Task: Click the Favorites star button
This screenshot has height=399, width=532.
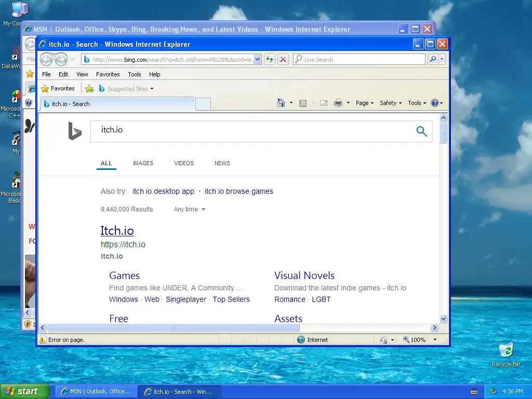Action: click(58, 88)
